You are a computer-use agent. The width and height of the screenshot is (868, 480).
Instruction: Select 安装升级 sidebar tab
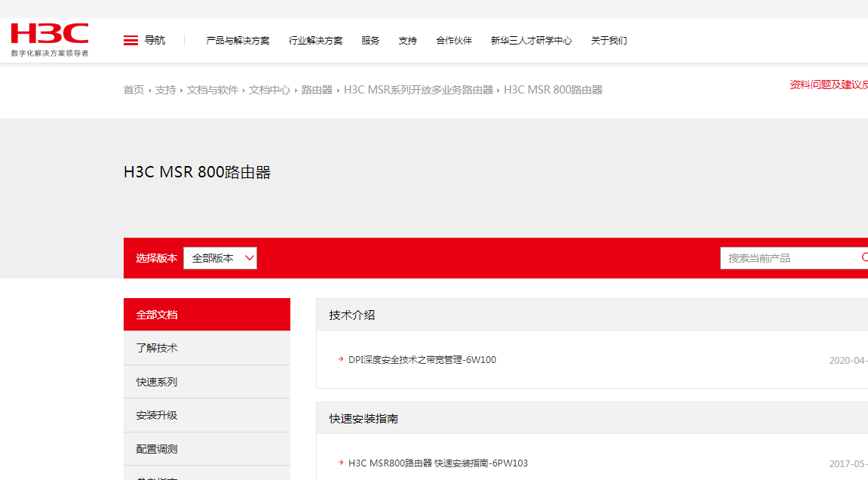click(207, 415)
